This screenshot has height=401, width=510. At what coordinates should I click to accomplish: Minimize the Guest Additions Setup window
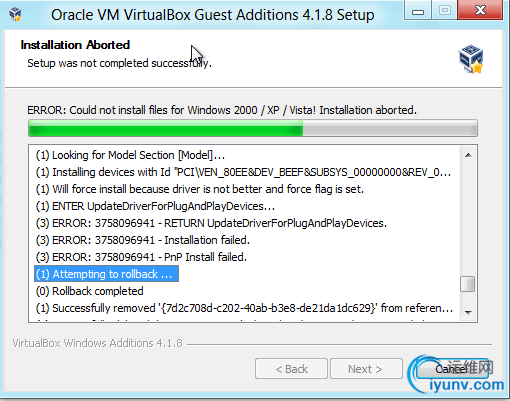418,11
